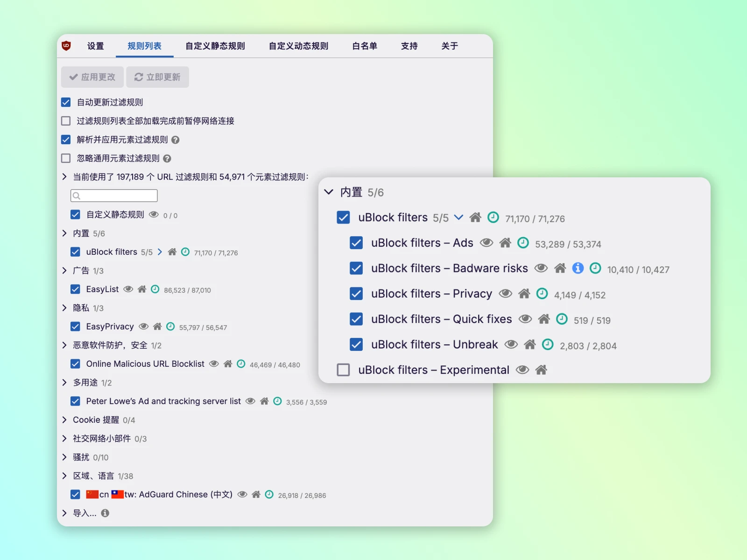Click the filter list search field
This screenshot has width=747, height=560.
click(114, 196)
